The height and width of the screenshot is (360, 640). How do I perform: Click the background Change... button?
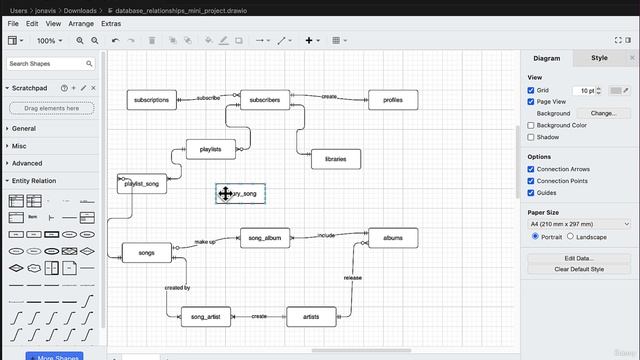point(604,113)
